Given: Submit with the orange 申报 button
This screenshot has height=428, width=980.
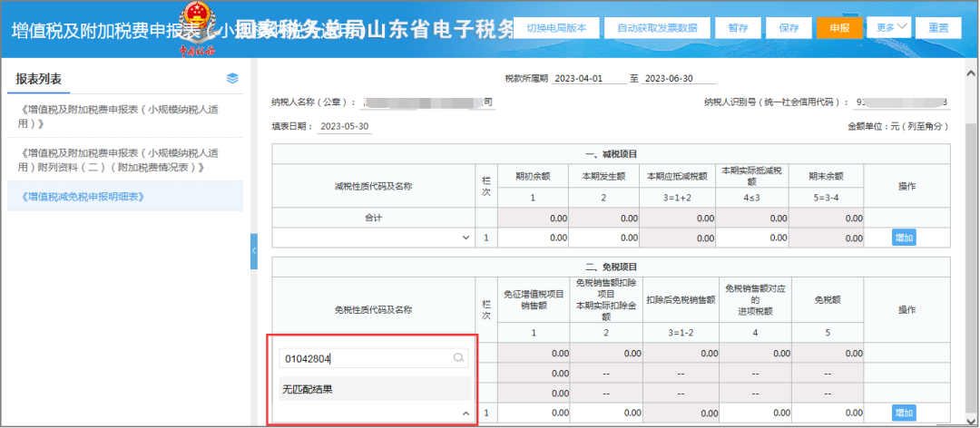Looking at the screenshot, I should tap(839, 28).
